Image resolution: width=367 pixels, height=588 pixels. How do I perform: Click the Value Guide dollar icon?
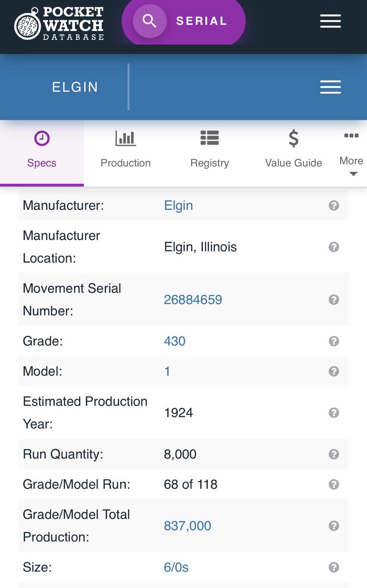[x=294, y=139]
